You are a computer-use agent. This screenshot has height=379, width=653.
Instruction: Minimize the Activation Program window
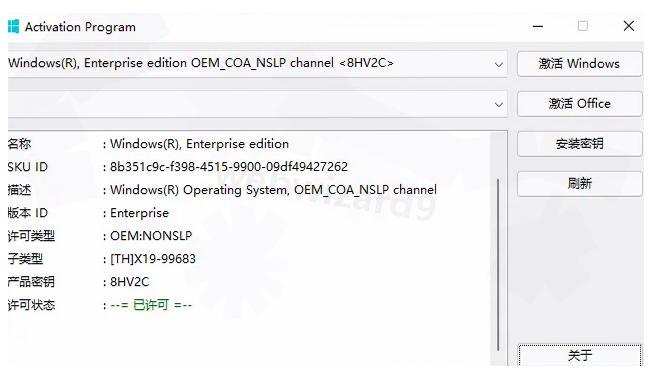pyautogui.click(x=538, y=26)
